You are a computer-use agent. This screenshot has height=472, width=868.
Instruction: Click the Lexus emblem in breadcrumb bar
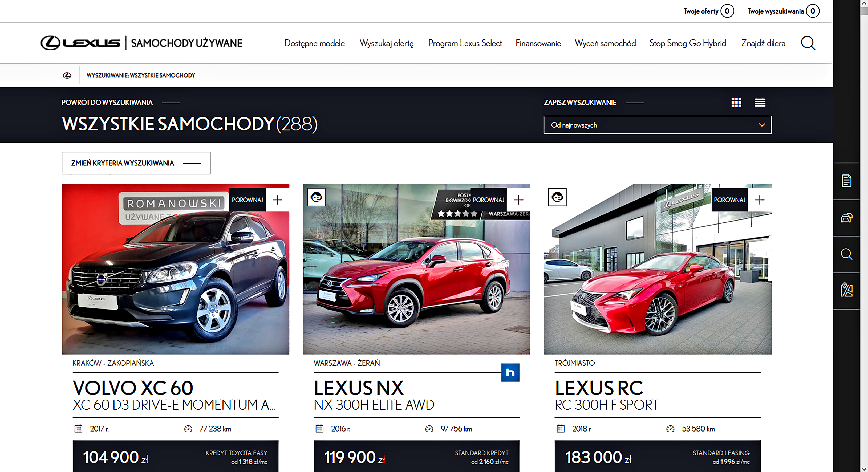67,75
